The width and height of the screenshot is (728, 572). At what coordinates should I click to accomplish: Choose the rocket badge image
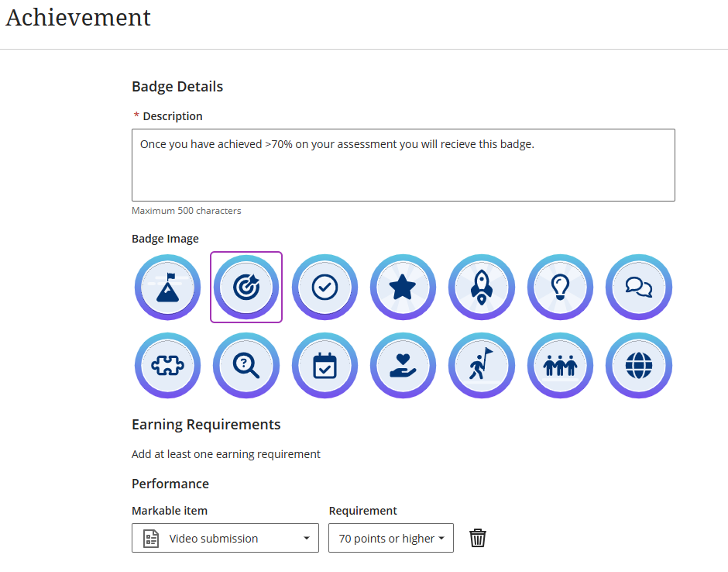[x=482, y=288]
